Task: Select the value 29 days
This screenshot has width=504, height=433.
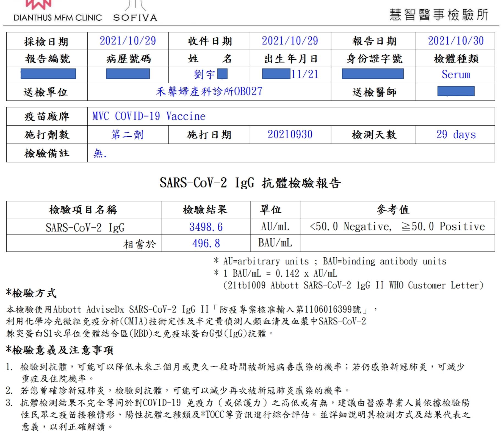Action: coord(456,134)
